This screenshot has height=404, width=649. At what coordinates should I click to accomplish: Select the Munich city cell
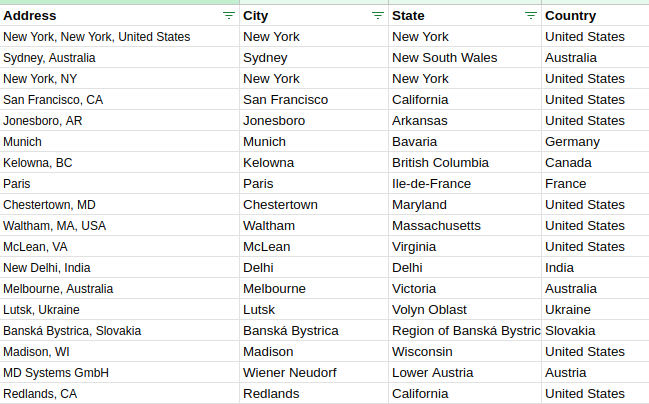point(264,142)
